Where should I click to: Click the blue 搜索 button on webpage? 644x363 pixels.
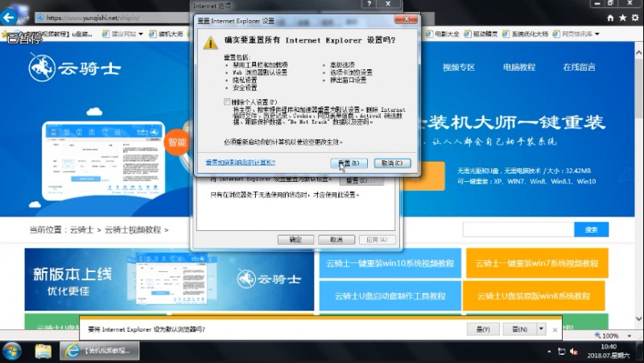click(x=592, y=229)
